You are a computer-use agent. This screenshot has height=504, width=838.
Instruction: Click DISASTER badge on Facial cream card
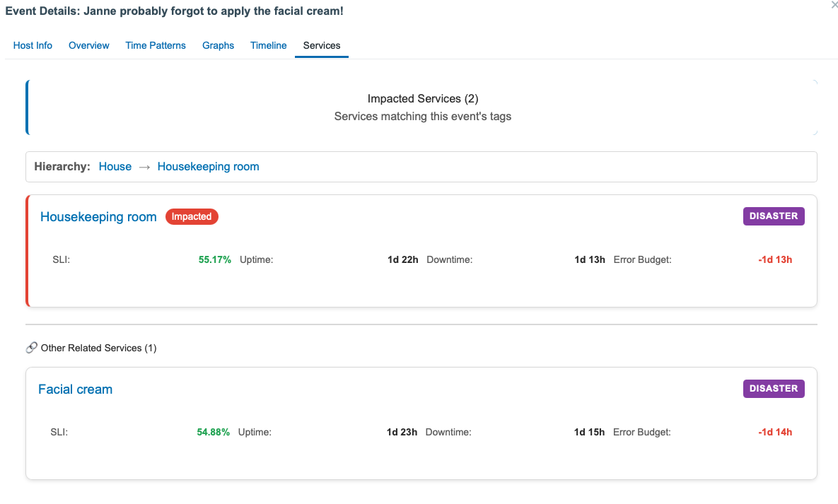(x=774, y=389)
